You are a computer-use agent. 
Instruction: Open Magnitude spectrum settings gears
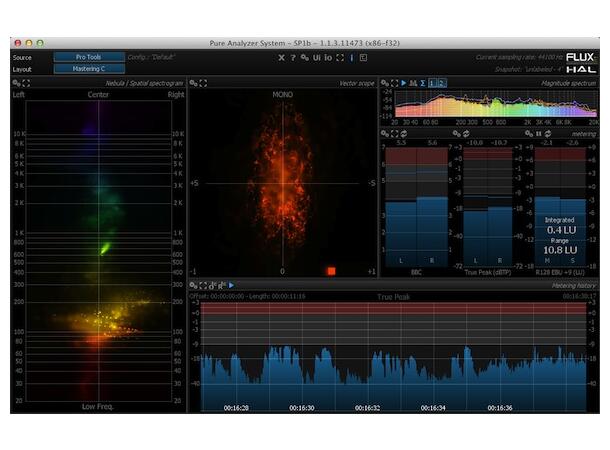pos(385,83)
